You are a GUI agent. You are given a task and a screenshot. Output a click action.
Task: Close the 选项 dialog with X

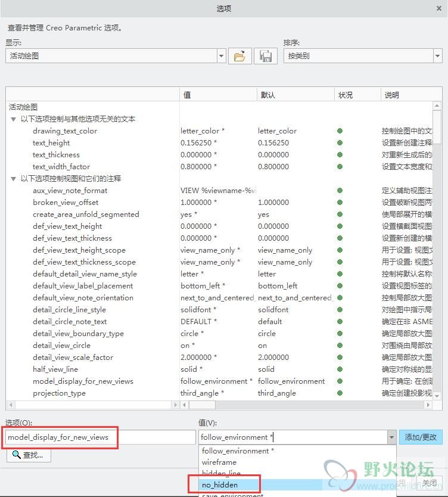pyautogui.click(x=439, y=8)
